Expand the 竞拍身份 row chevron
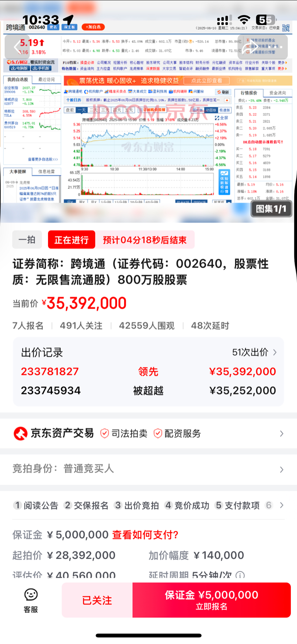Image resolution: width=297 pixels, height=644 pixels. [x=282, y=469]
